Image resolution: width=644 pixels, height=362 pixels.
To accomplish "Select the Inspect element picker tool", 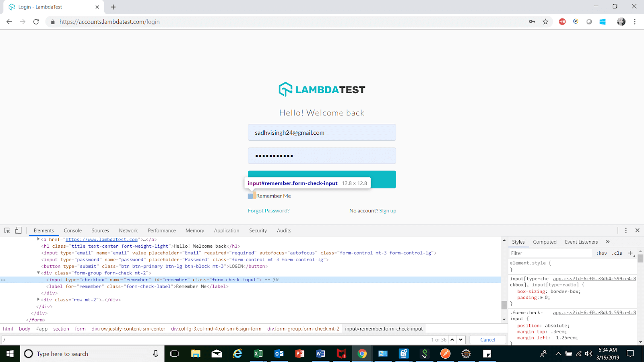I will (6, 230).
